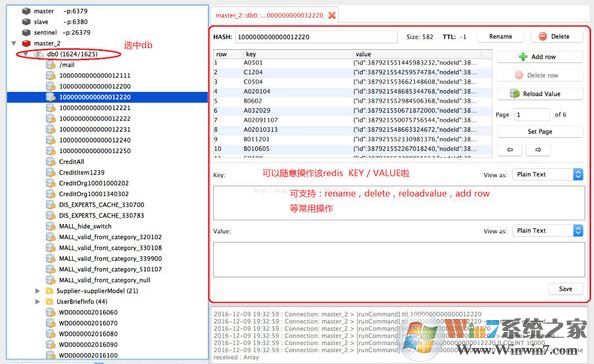594x364 pixels.
Task: Click the key icon beside WD0000002016060
Action: [x=51, y=312]
